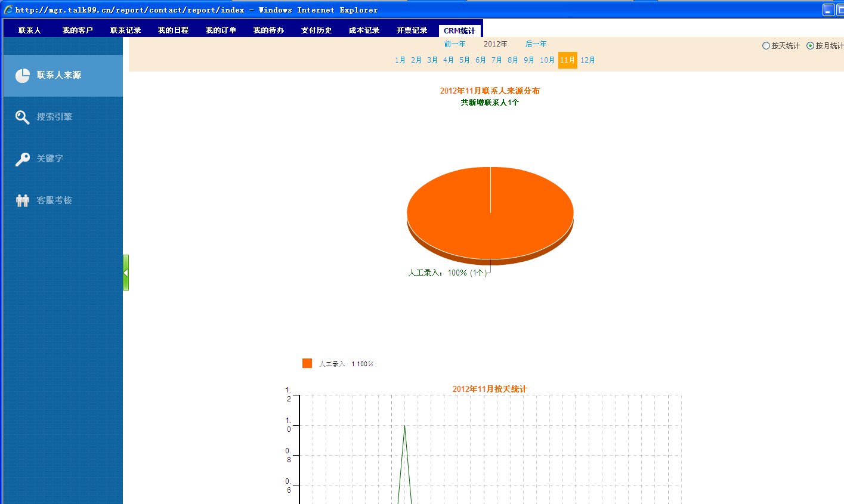Click the people icon beside 客服考核
This screenshot has height=504, width=844.
[22, 200]
